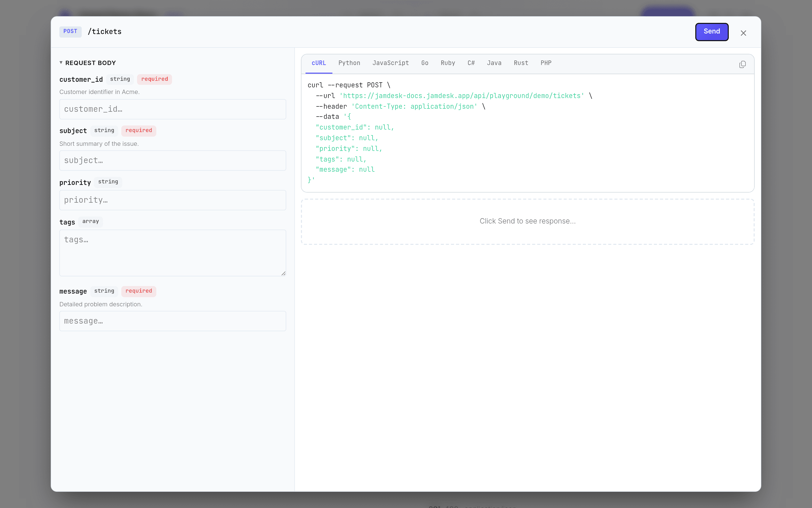Viewport: 812px width, 508px height.
Task: Switch to the Python code tab
Action: [349, 63]
